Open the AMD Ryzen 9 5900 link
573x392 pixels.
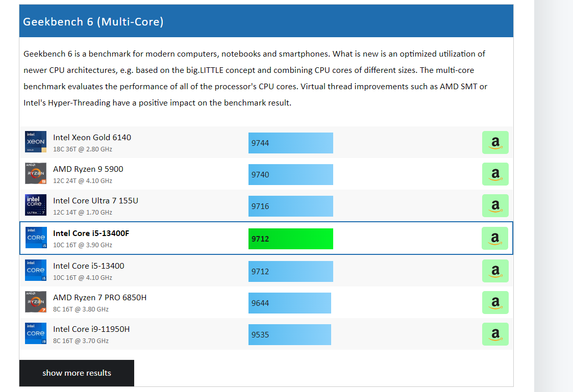click(x=88, y=169)
